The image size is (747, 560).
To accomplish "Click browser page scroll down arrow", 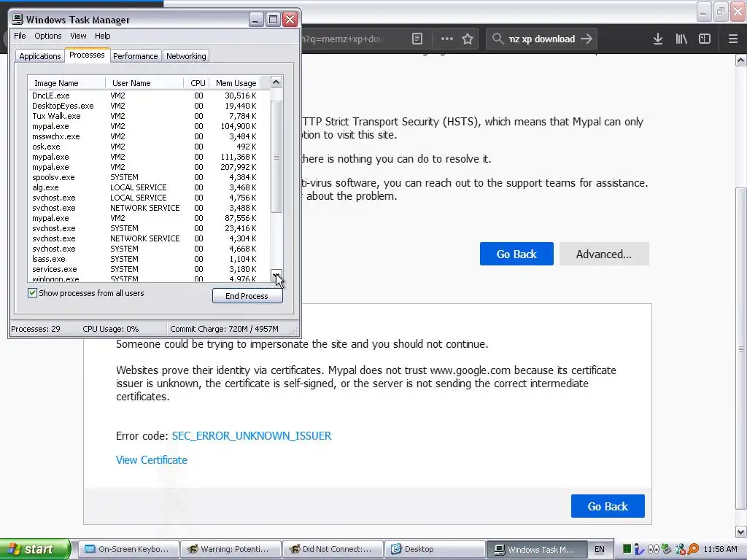I will pyautogui.click(x=741, y=532).
